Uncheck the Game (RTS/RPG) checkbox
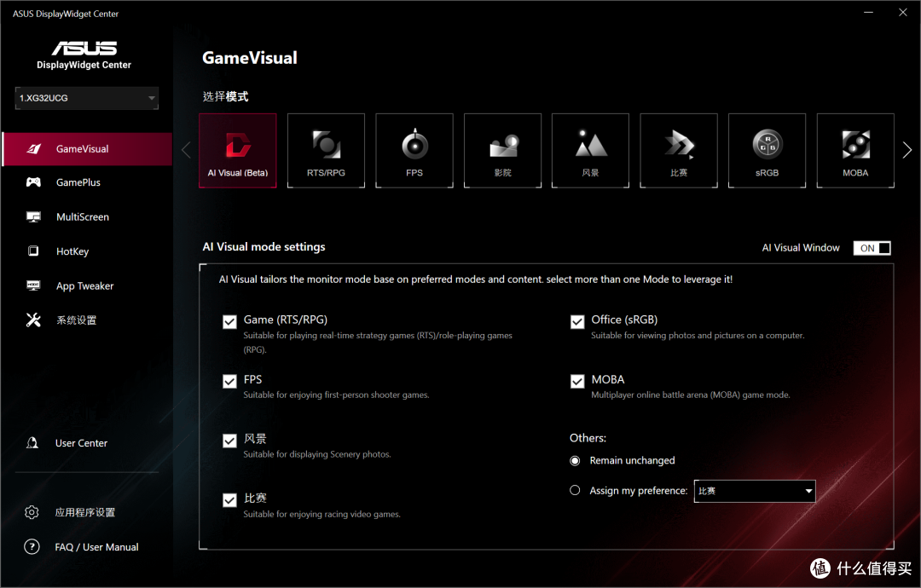 pos(229,321)
